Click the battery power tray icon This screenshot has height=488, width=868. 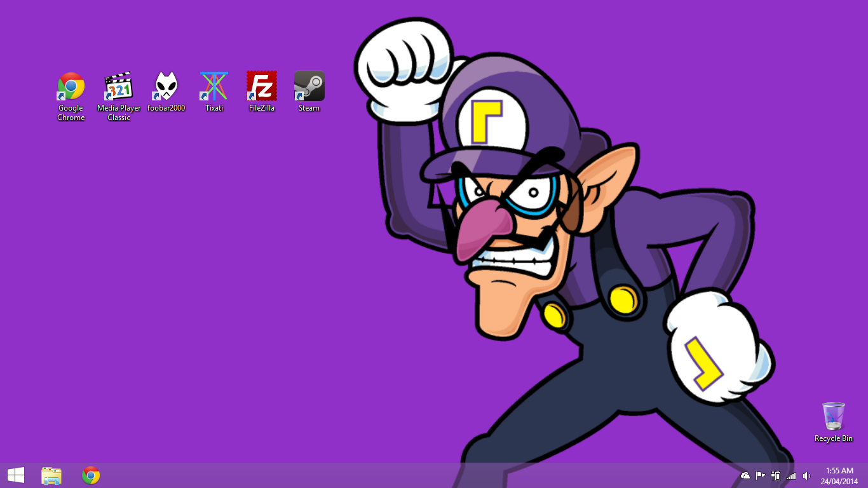click(x=776, y=476)
